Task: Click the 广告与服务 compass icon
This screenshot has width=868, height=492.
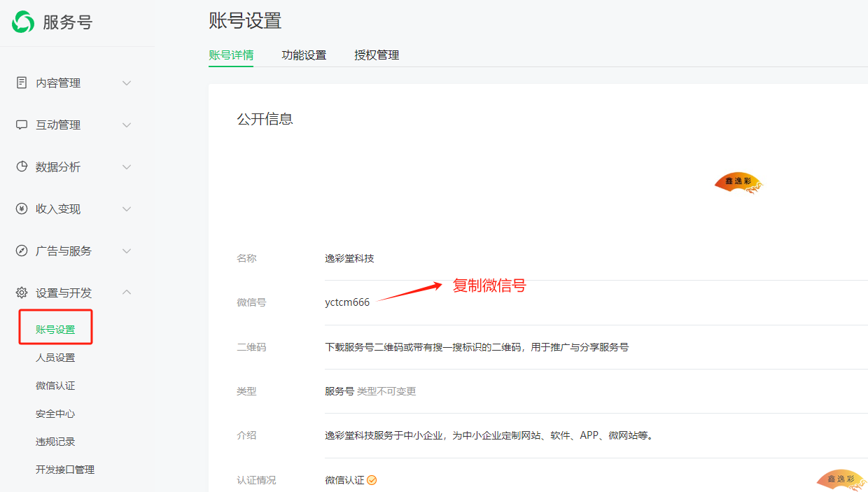Action: pyautogui.click(x=22, y=251)
